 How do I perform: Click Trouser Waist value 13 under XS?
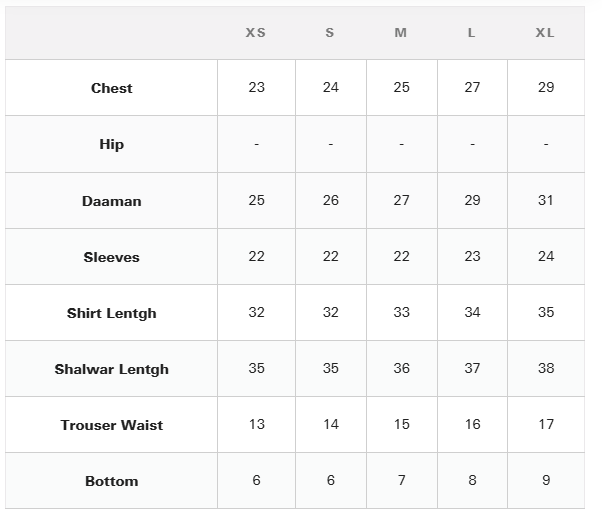(x=256, y=425)
